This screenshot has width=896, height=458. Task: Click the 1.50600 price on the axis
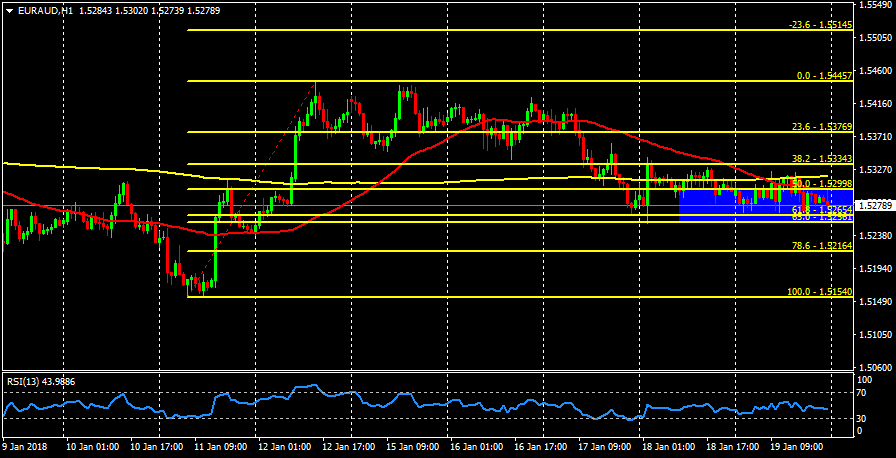pyautogui.click(x=876, y=367)
